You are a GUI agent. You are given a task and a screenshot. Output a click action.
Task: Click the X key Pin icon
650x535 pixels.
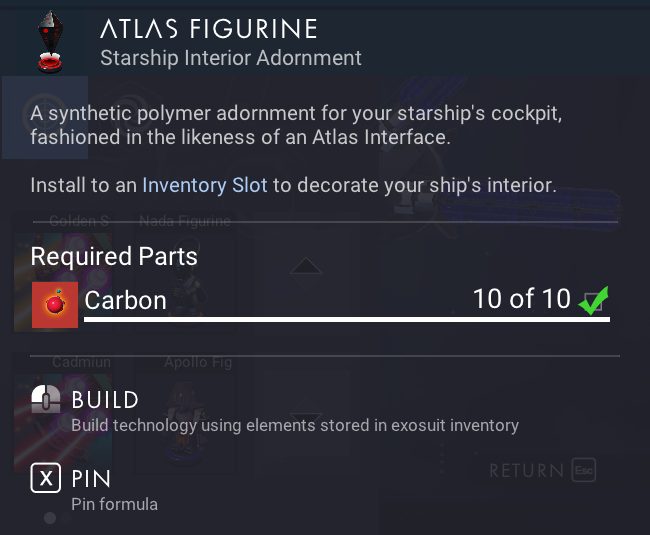(46, 479)
